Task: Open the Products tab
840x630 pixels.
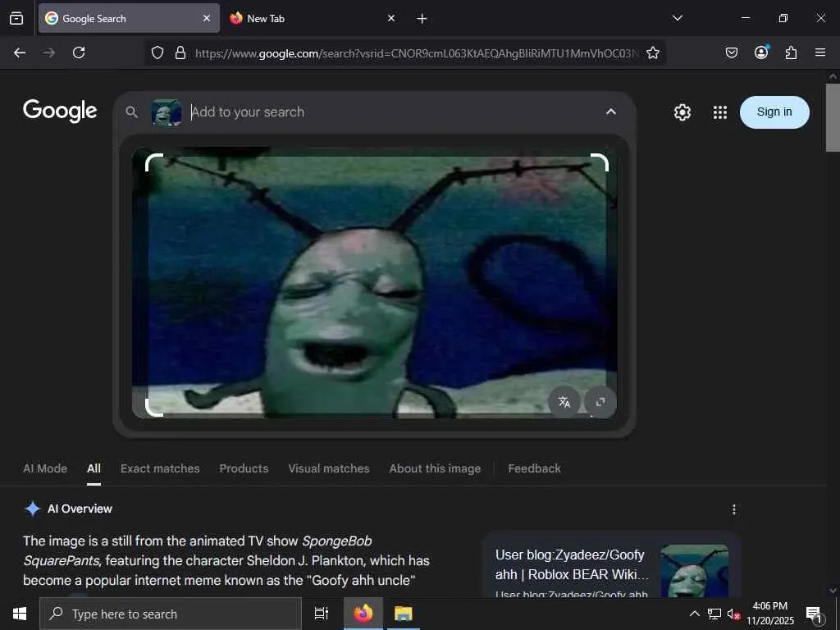Action: (244, 468)
